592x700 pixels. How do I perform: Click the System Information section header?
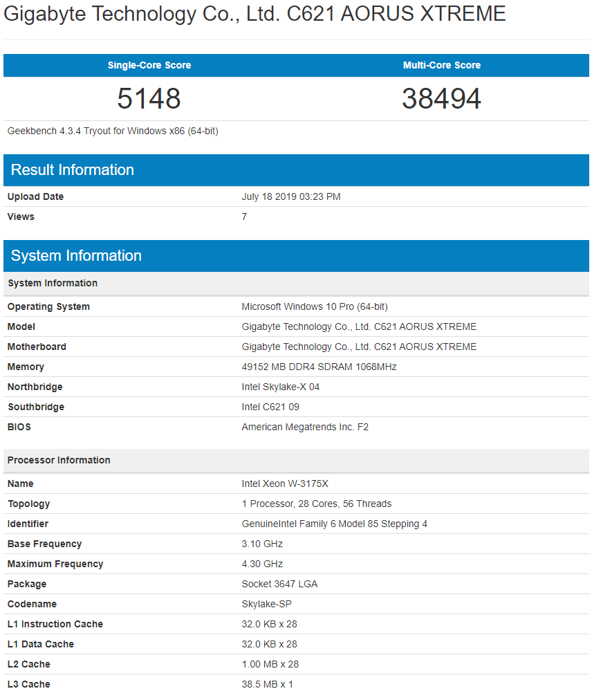(76, 255)
